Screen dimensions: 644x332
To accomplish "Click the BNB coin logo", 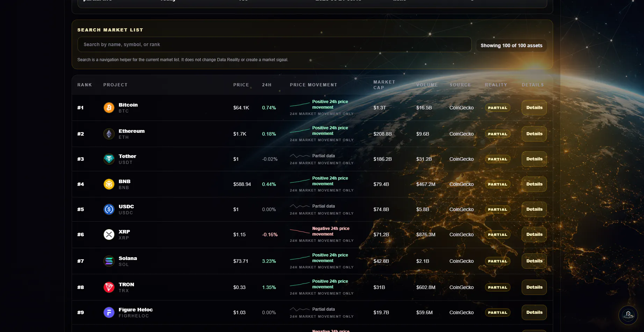I will (x=109, y=184).
